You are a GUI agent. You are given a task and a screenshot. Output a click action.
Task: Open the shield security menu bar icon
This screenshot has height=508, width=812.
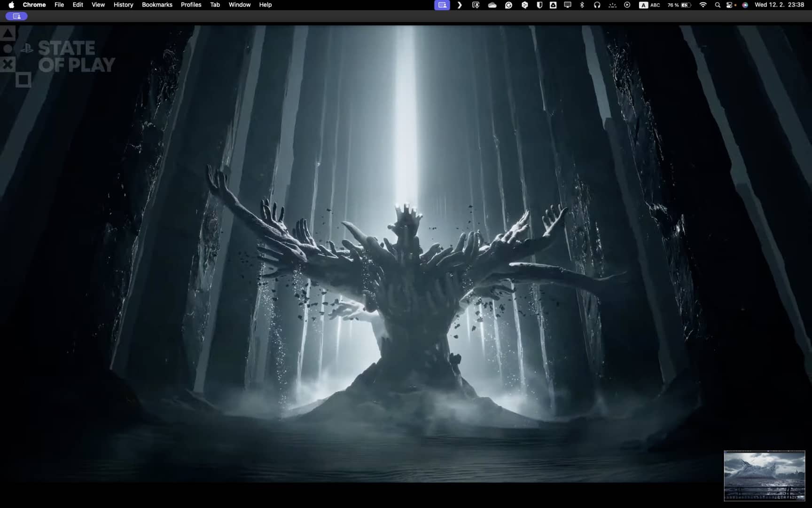pos(539,5)
